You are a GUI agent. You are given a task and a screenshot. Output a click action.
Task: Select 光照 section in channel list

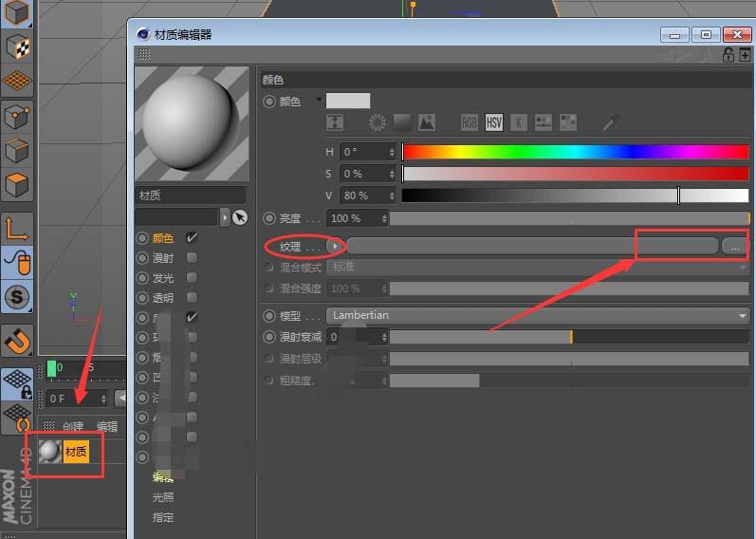click(163, 497)
